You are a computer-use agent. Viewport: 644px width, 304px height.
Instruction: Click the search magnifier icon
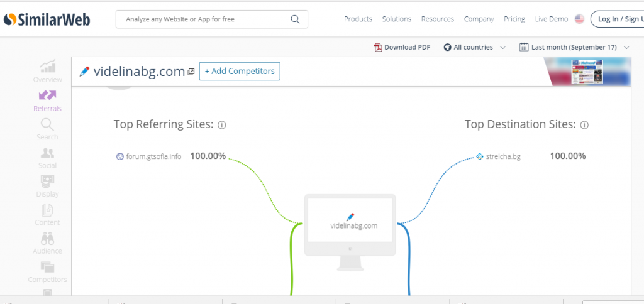point(295,19)
